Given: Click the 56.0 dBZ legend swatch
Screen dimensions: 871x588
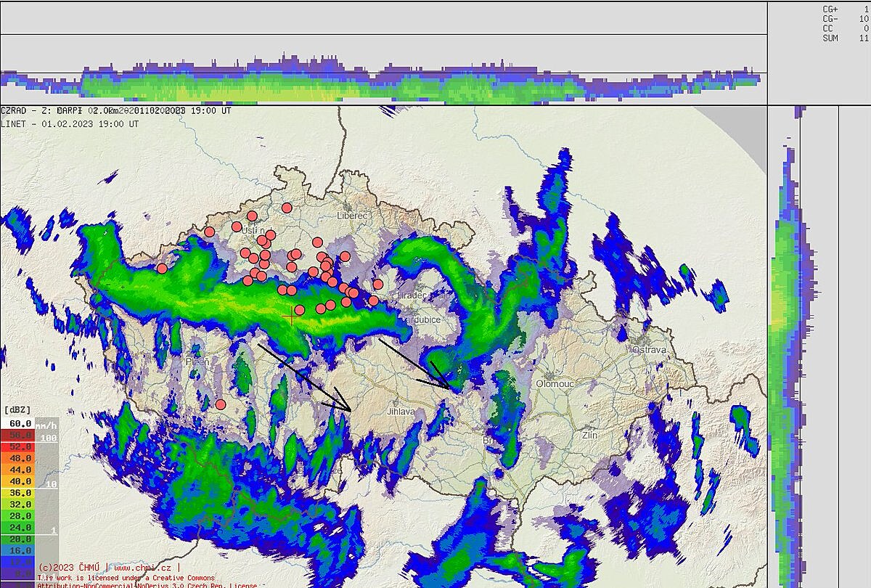Looking at the screenshot, I should coord(18,435).
